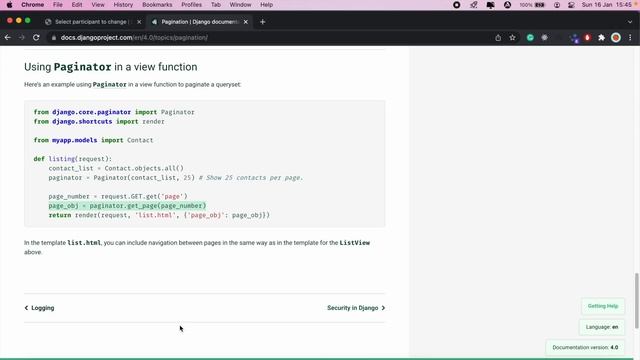Click the page vertical scrollbar thumb
Screen dimensions: 640x360
tap(636, 300)
